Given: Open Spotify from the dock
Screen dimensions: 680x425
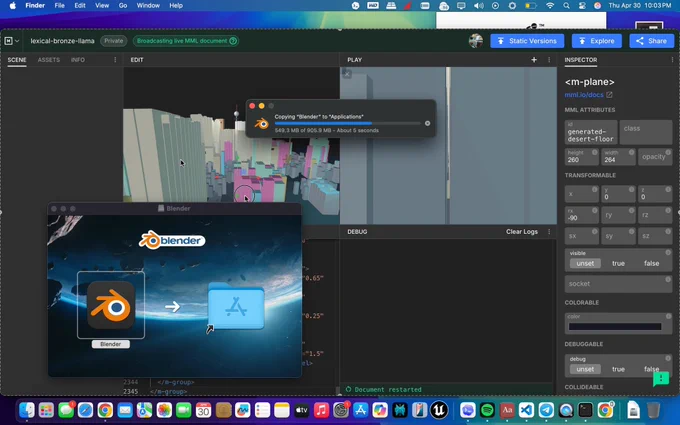Looking at the screenshot, I should coord(487,410).
